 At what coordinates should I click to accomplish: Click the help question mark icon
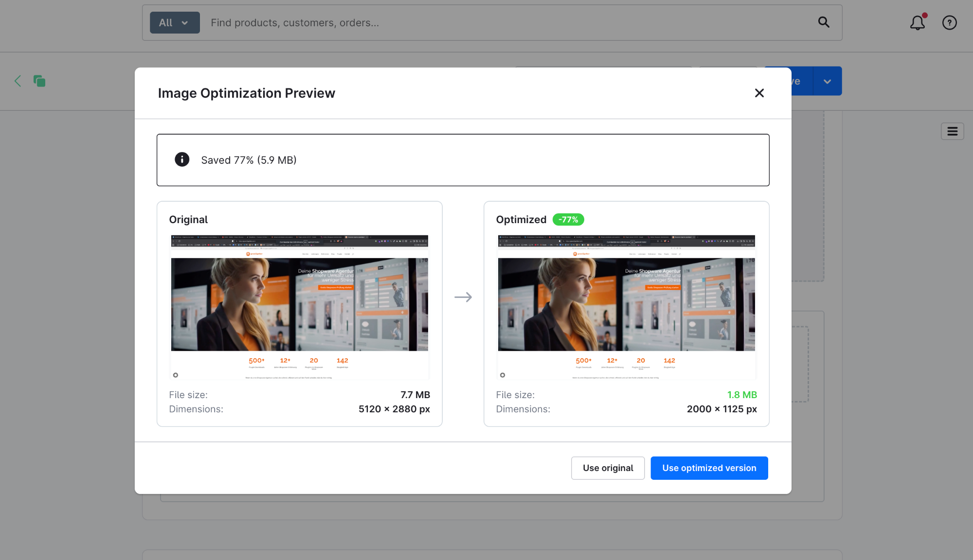[x=949, y=22]
